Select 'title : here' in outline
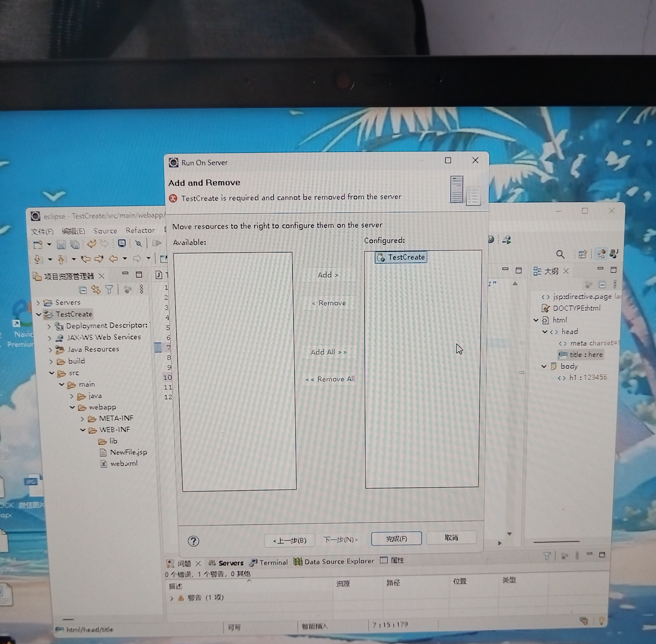Screen dimensions: 656x644 [581, 354]
